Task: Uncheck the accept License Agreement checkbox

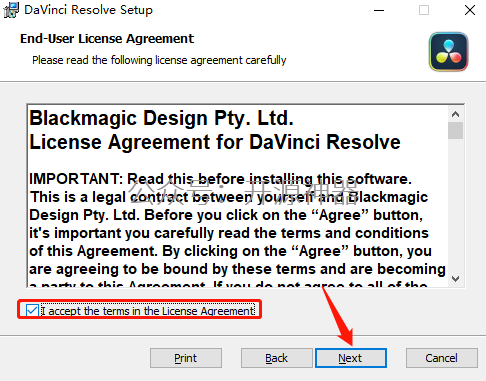Action: (32, 310)
